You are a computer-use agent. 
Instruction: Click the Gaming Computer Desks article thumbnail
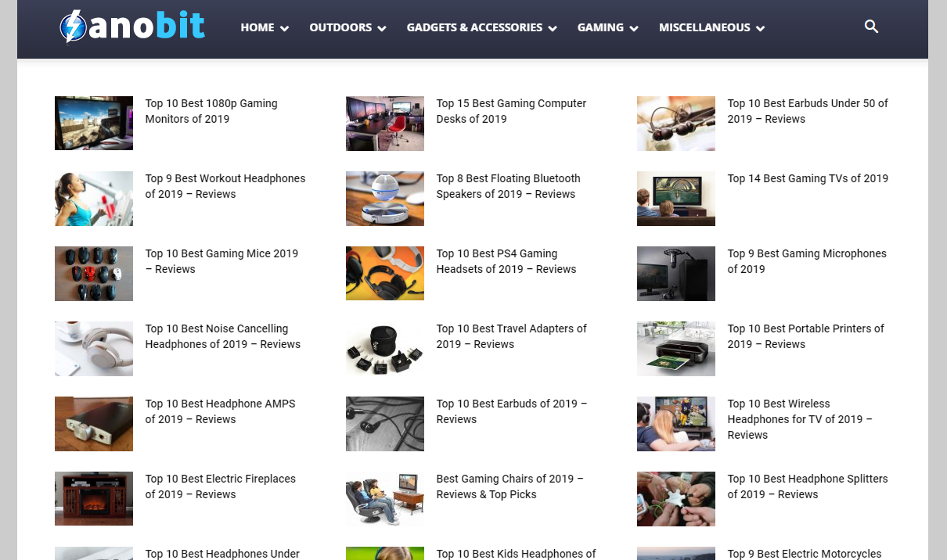coord(385,123)
